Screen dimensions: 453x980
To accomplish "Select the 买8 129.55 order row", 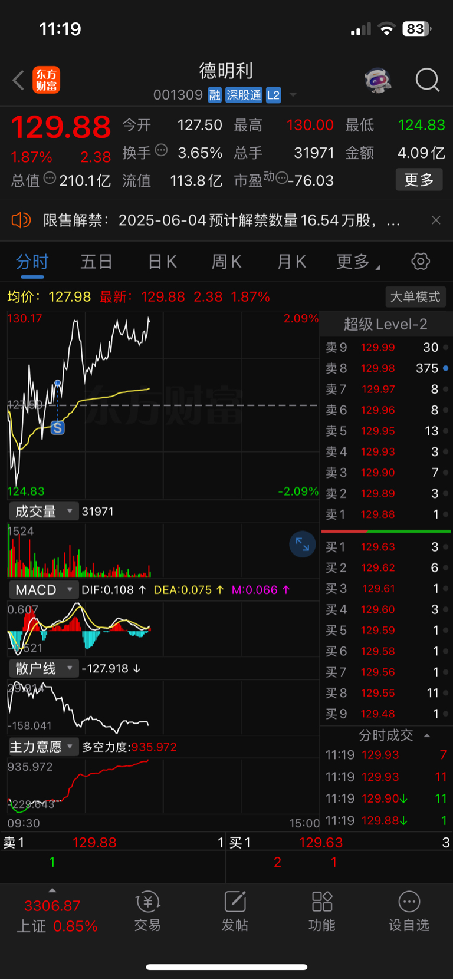I will point(386,693).
